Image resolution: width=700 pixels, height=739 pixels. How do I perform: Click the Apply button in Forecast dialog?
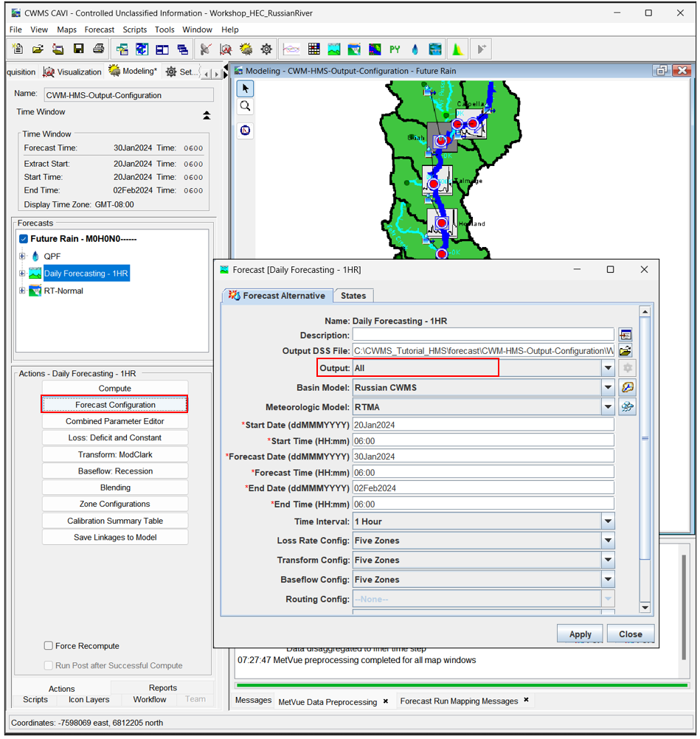pyautogui.click(x=580, y=634)
